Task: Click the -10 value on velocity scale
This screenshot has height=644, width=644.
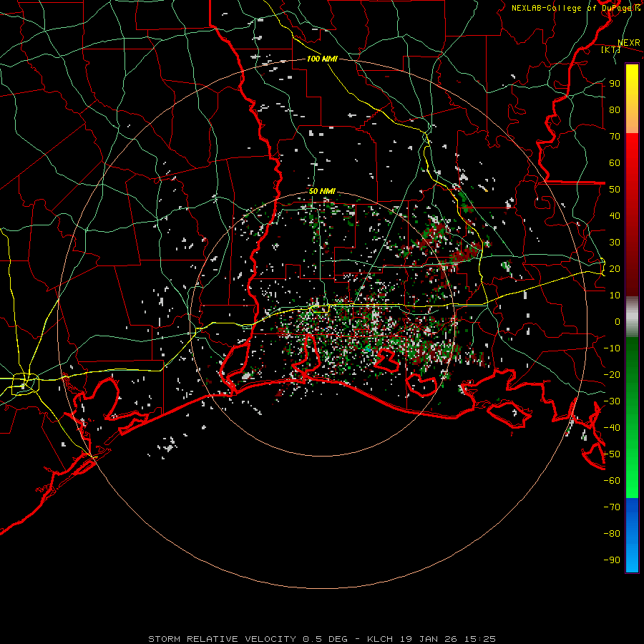Action: click(x=612, y=348)
